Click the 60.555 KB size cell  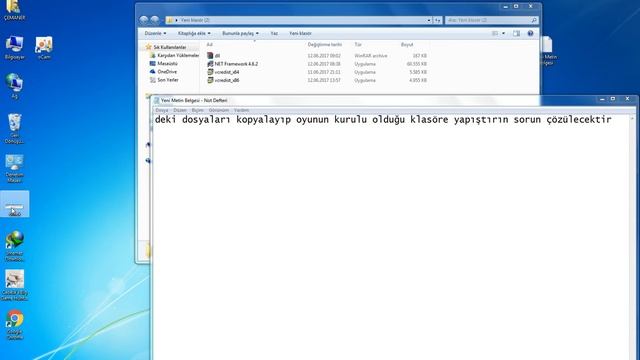coord(416,64)
